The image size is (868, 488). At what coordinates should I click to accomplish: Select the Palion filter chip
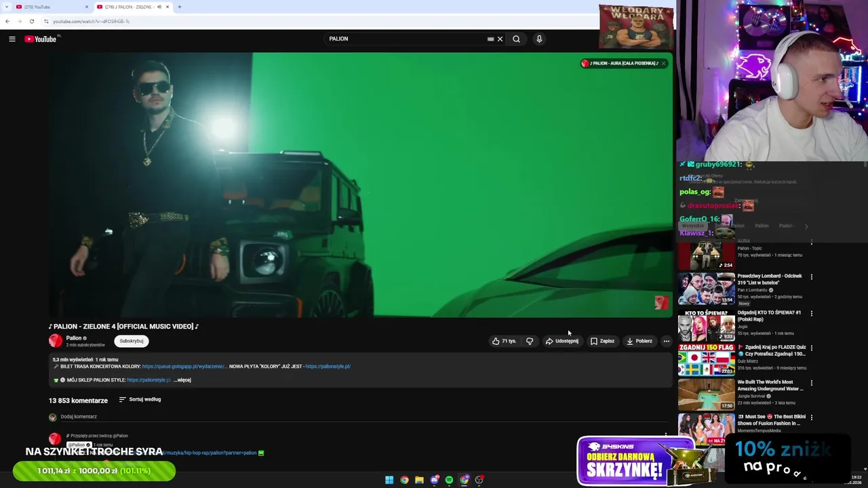(x=762, y=226)
